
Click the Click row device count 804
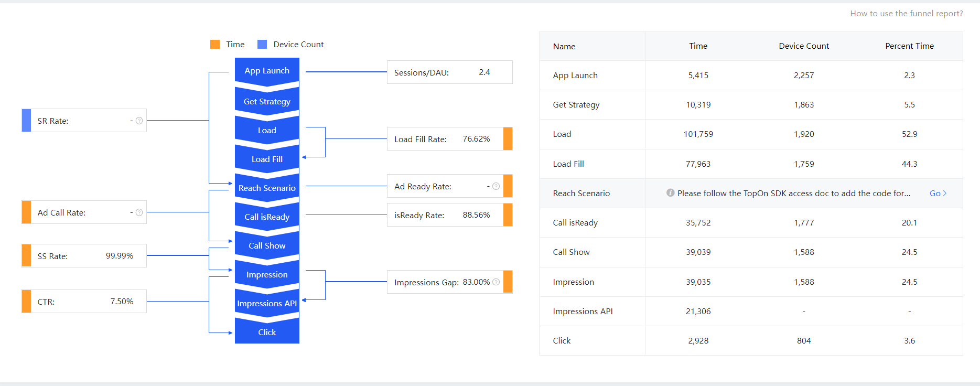(x=804, y=341)
